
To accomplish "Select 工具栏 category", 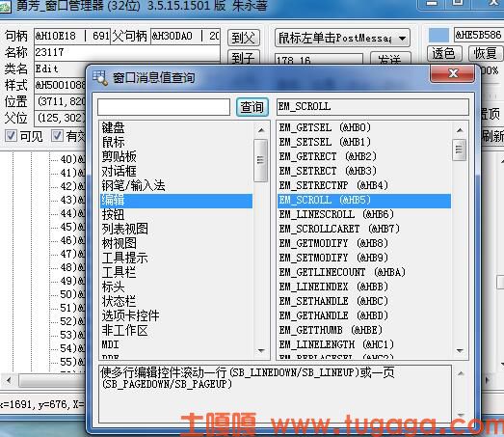I will (x=176, y=273).
